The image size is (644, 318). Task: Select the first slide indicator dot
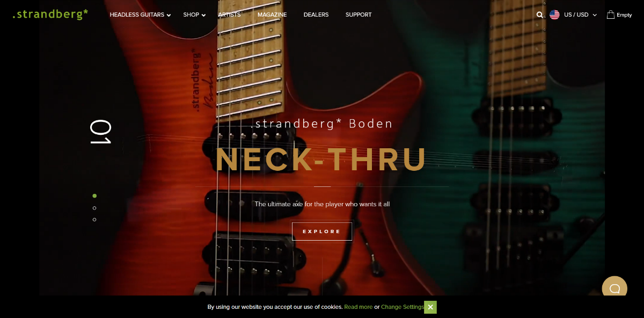pos(94,196)
